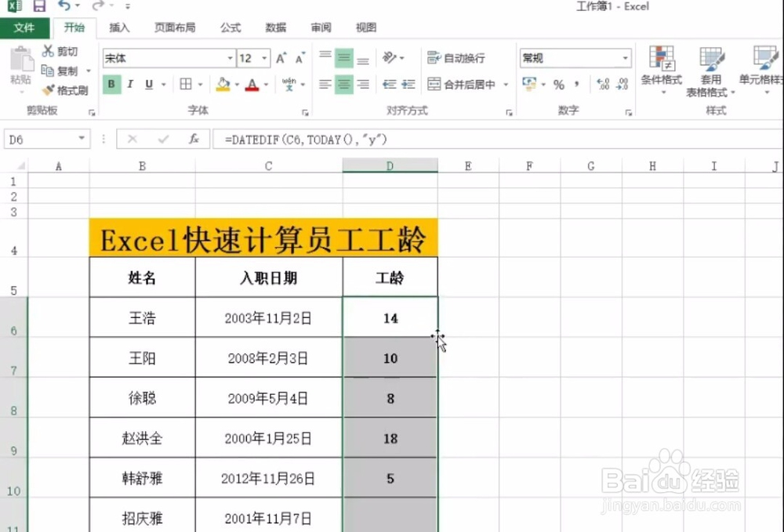The image size is (784, 532).
Task: Open the borders dropdown arrow
Action: (200, 85)
